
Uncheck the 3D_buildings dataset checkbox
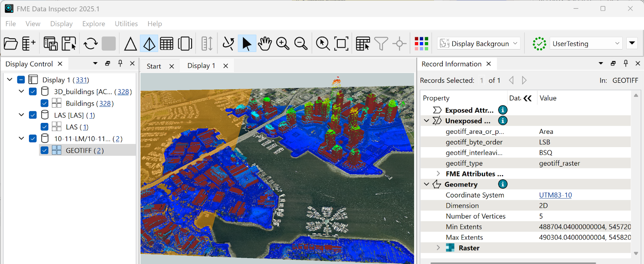(33, 91)
